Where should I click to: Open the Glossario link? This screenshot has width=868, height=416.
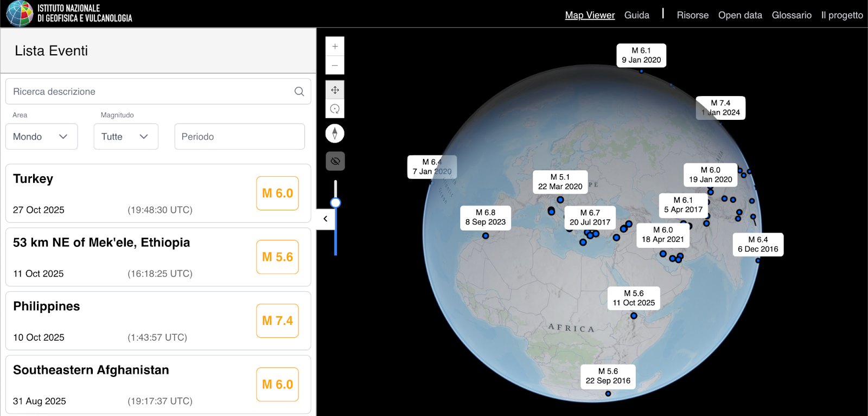[792, 15]
